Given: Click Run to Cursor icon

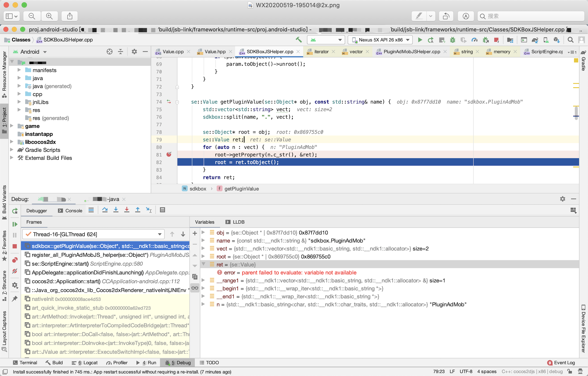Looking at the screenshot, I should pyautogui.click(x=149, y=210).
